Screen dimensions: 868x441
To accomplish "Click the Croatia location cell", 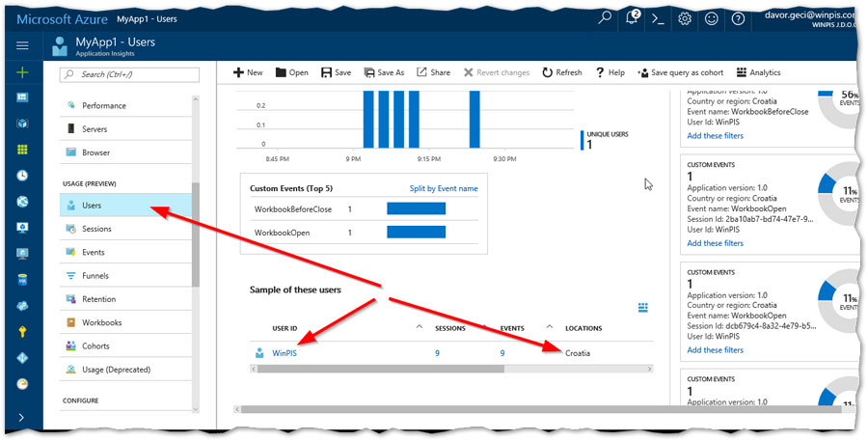I will pos(578,353).
